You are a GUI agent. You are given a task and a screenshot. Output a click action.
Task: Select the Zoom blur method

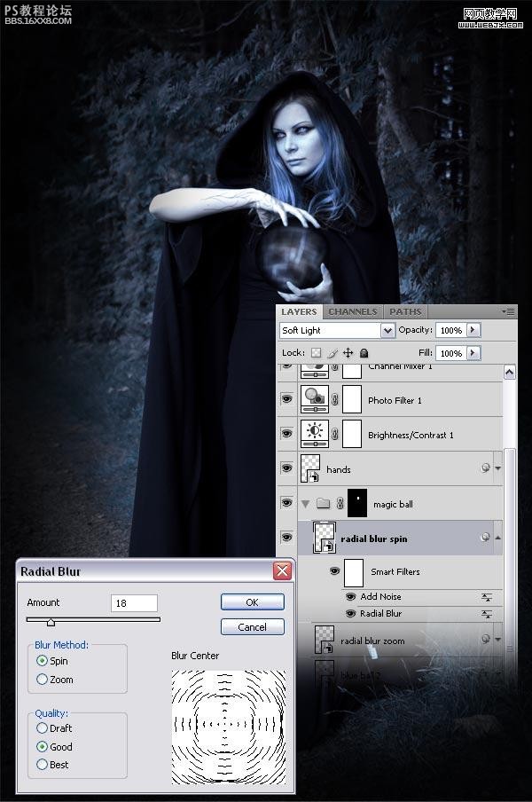coord(43,680)
